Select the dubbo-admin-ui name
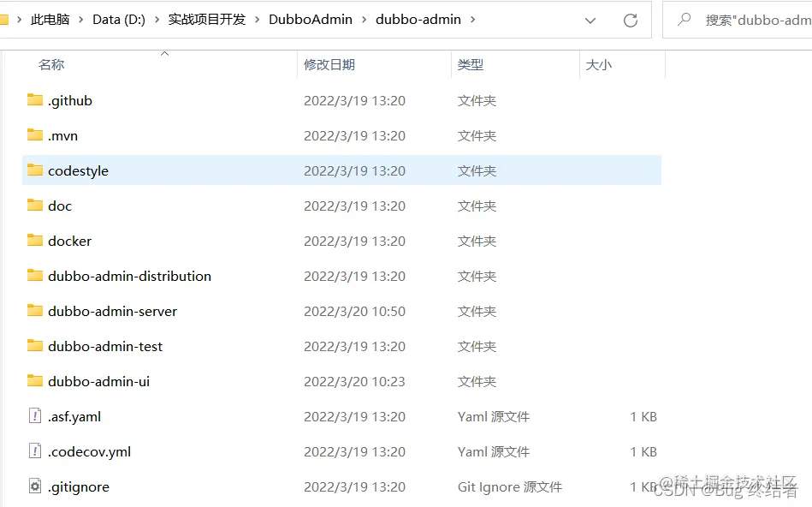 point(99,382)
